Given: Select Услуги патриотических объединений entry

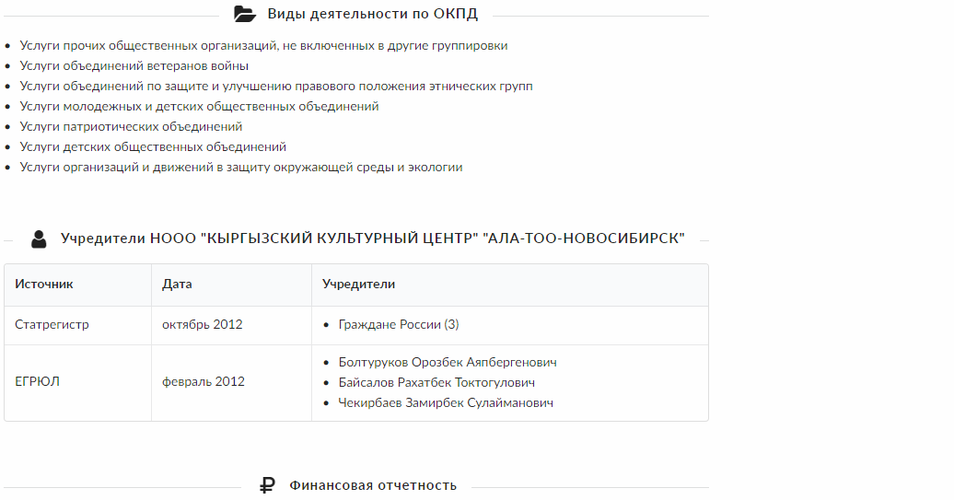Looking at the screenshot, I should (131, 127).
